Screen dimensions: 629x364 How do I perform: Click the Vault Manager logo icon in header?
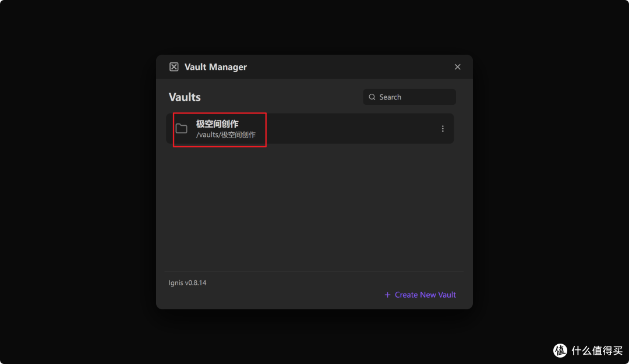click(174, 67)
